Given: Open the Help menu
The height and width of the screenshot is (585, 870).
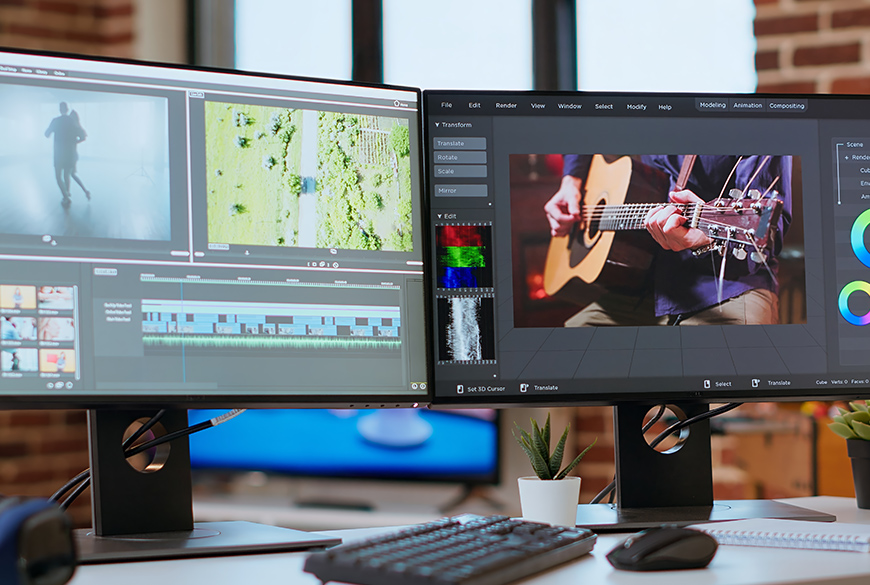Looking at the screenshot, I should (665, 107).
